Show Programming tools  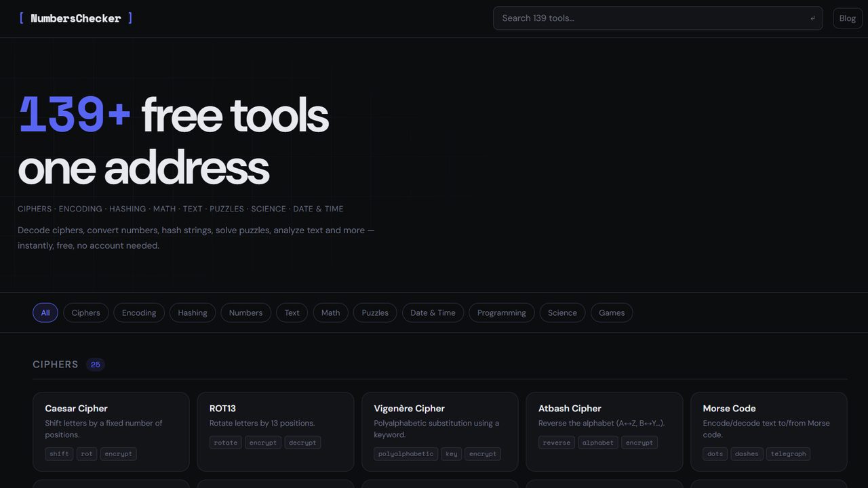pos(502,312)
